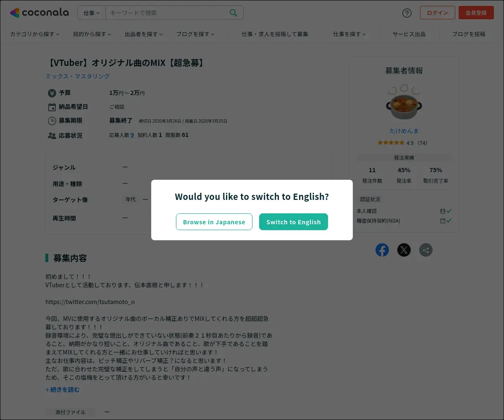Open ブログを投稿 menu item
This screenshot has width=504, height=420.
469,34
